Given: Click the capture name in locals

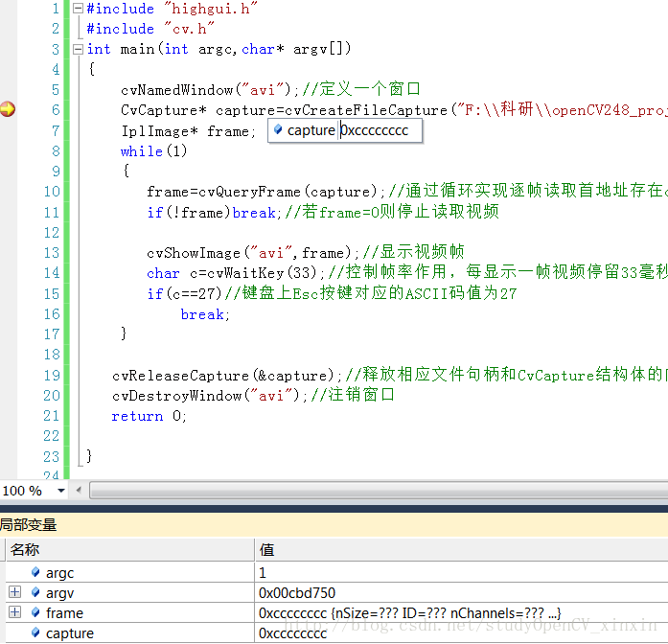Looking at the screenshot, I should 70,633.
